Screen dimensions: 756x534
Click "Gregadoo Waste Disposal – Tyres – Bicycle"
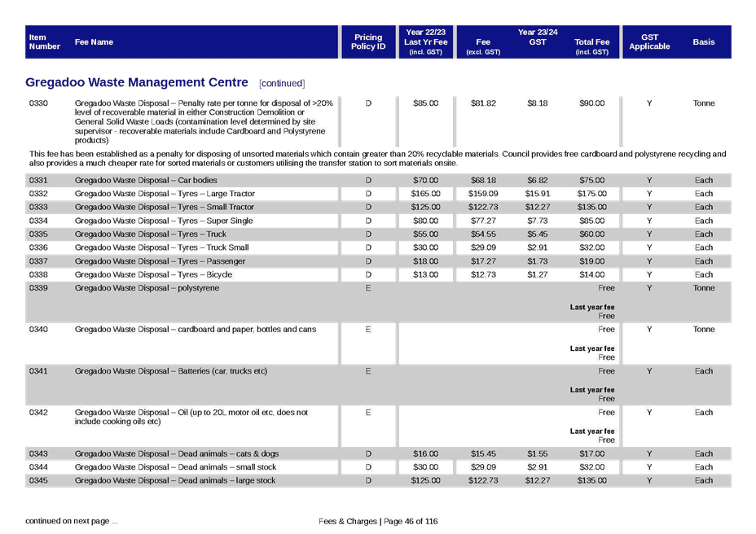point(153,274)
